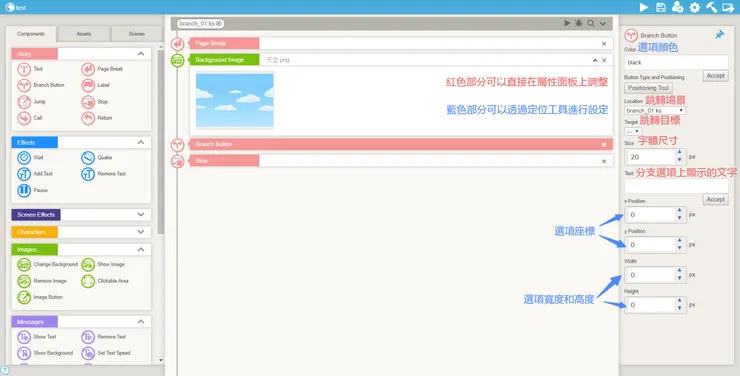Select the Set Text Speed component
740x376 pixels.
coord(106,353)
